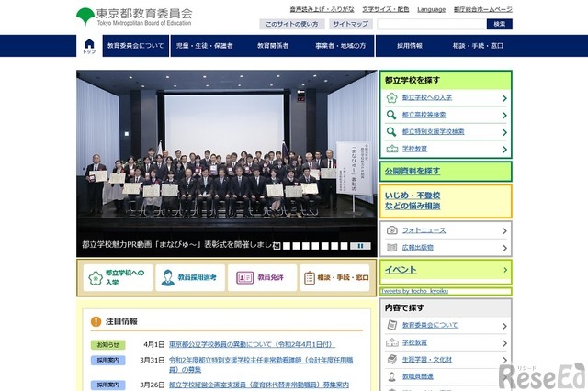The width and height of the screenshot is (588, 391).
Task: Open the 音声読み上げ・ふりがな link
Action: click(x=322, y=9)
